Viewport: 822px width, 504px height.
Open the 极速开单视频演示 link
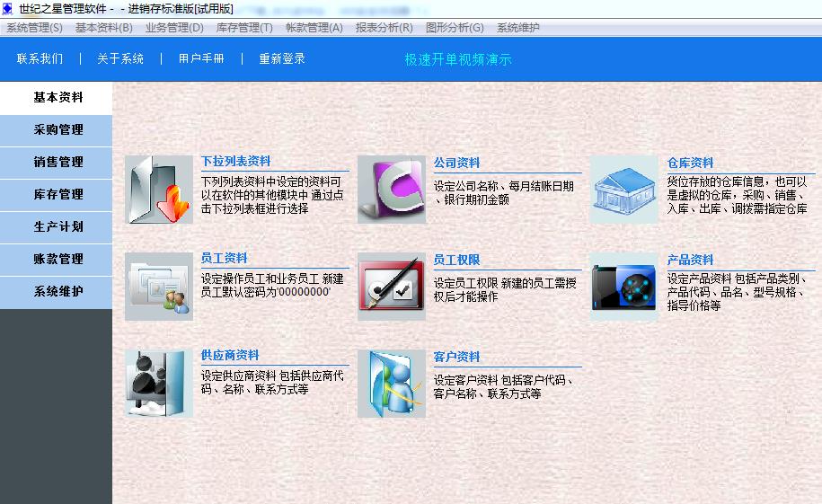click(x=458, y=60)
